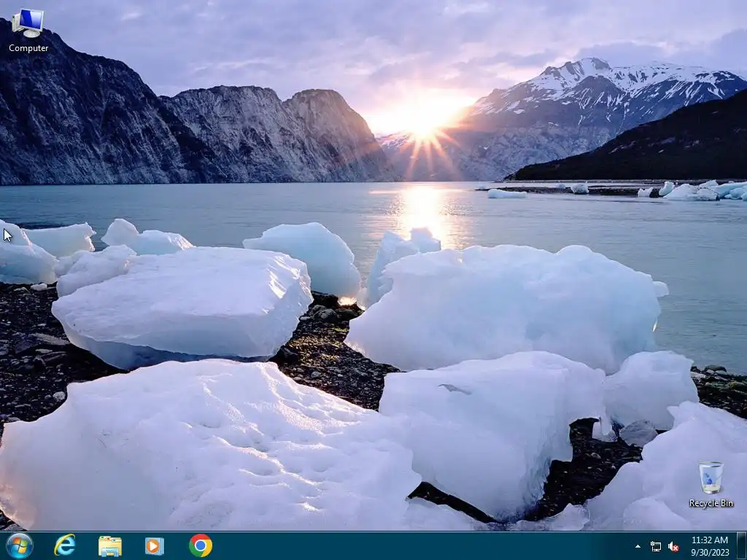This screenshot has height=560, width=747.
Task: Launch Internet Explorer from the taskbar
Action: click(x=65, y=545)
